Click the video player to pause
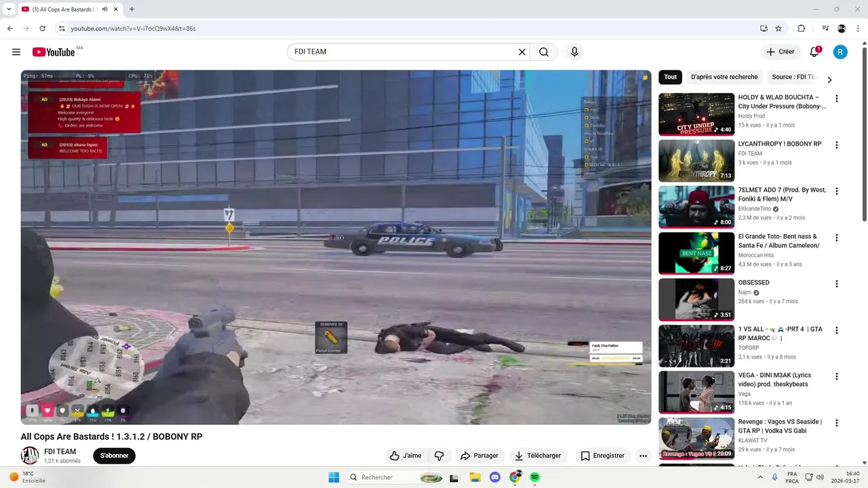The image size is (868, 488). click(x=336, y=247)
